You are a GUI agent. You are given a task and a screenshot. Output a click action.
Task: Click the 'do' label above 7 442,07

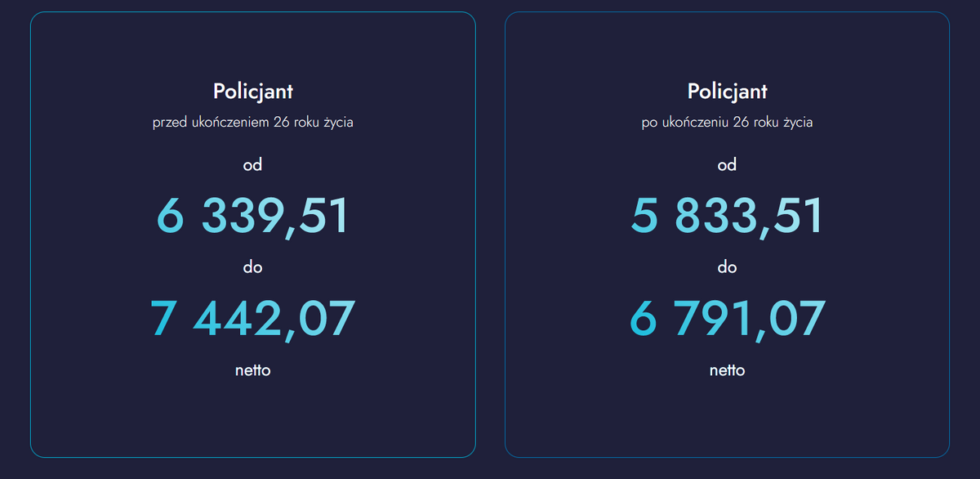click(252, 267)
